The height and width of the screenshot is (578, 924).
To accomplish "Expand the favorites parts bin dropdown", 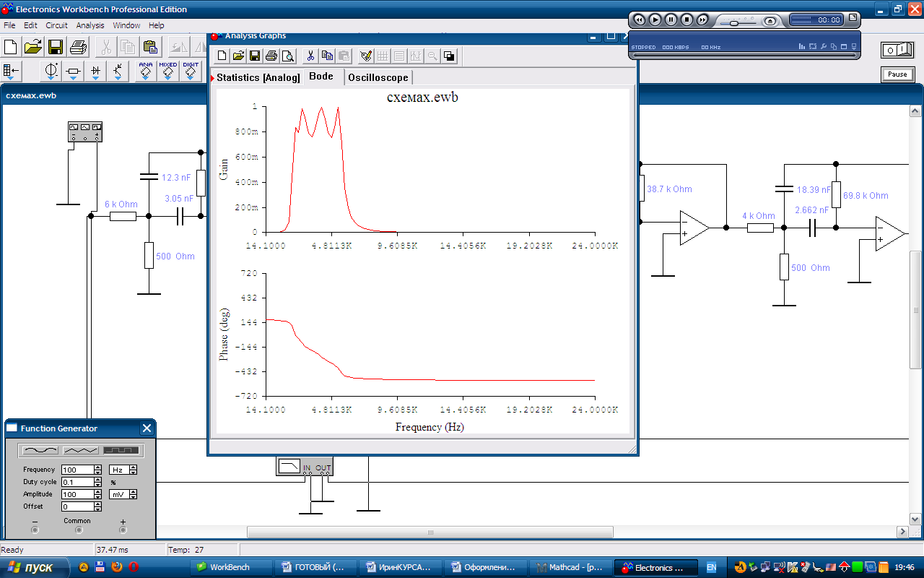I will 12,71.
